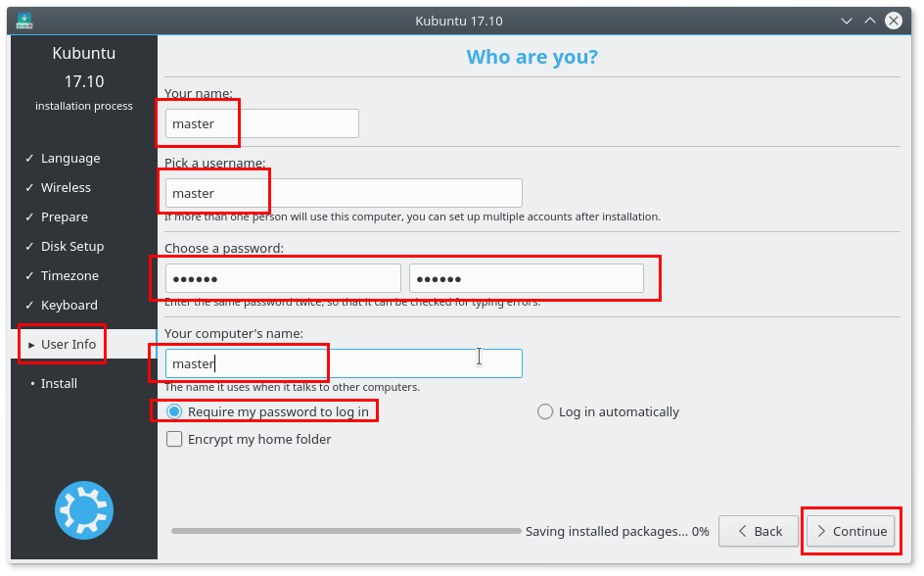Click the Disk Setup checkmark icon

click(27, 246)
